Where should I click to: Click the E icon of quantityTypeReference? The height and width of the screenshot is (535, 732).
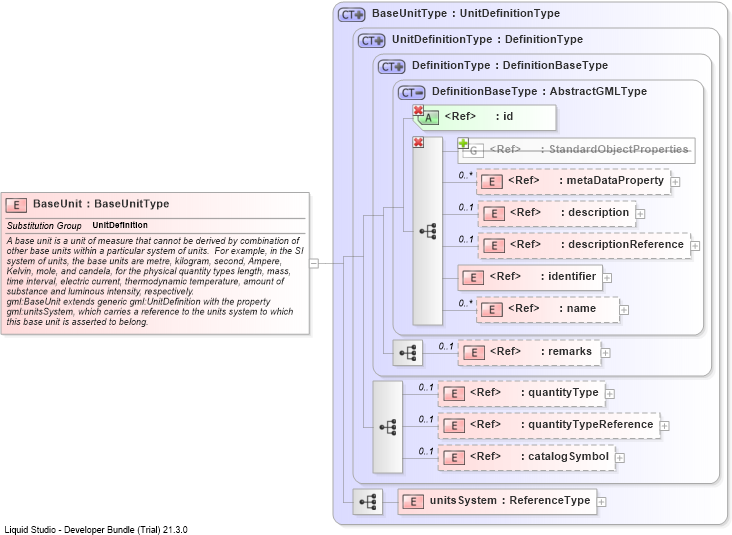(454, 425)
